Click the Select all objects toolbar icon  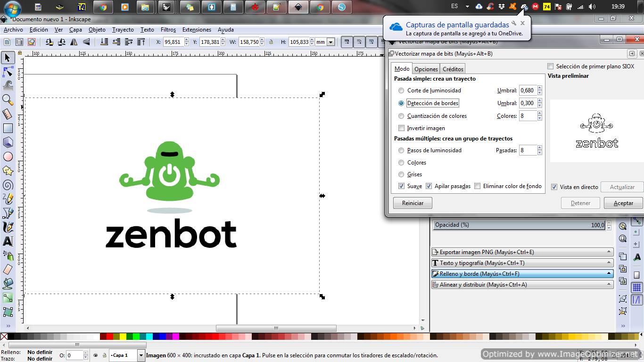coord(7,42)
